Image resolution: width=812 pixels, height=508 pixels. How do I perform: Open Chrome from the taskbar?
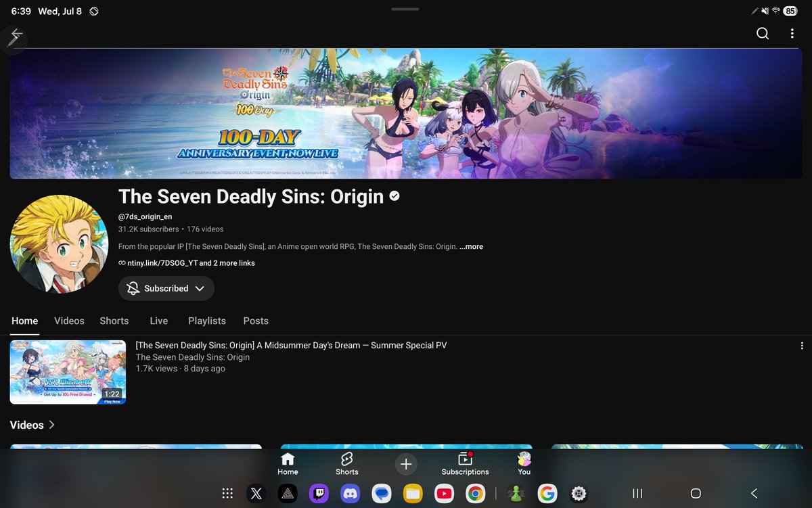pyautogui.click(x=476, y=494)
